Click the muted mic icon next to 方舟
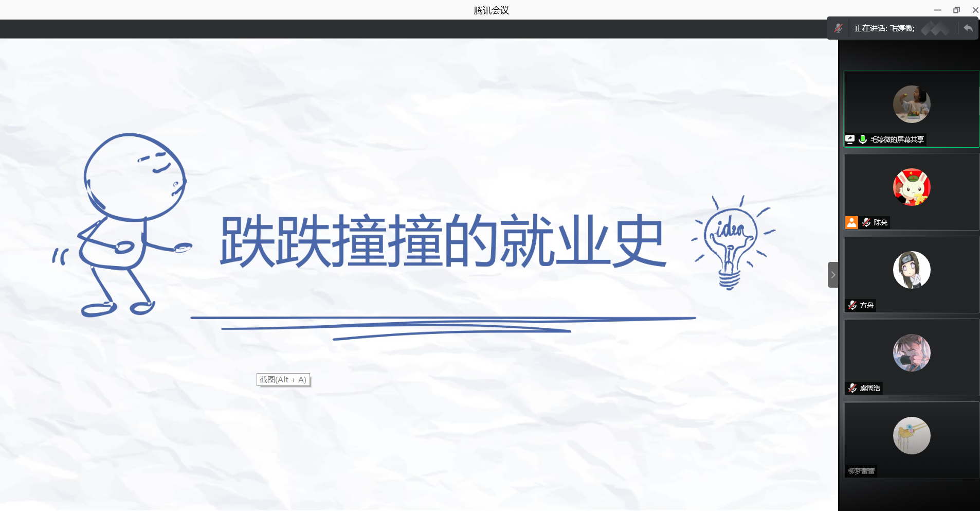Screen dimensions: 980x511 tap(852, 305)
